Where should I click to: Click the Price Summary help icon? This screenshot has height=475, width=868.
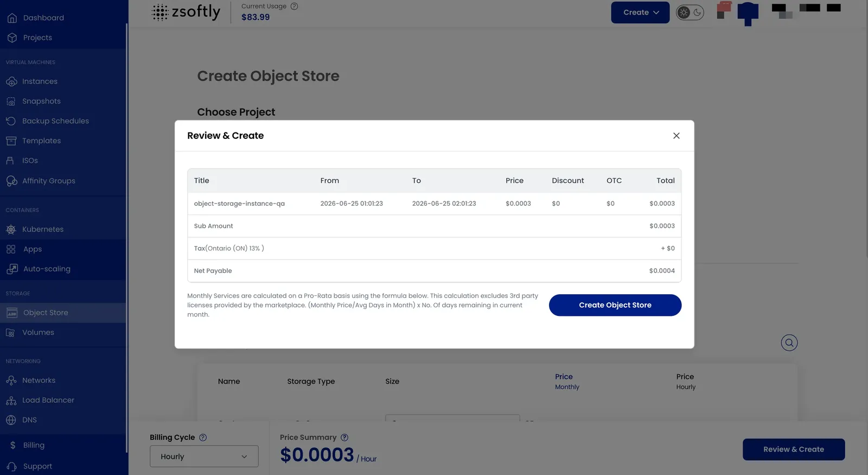(x=344, y=438)
